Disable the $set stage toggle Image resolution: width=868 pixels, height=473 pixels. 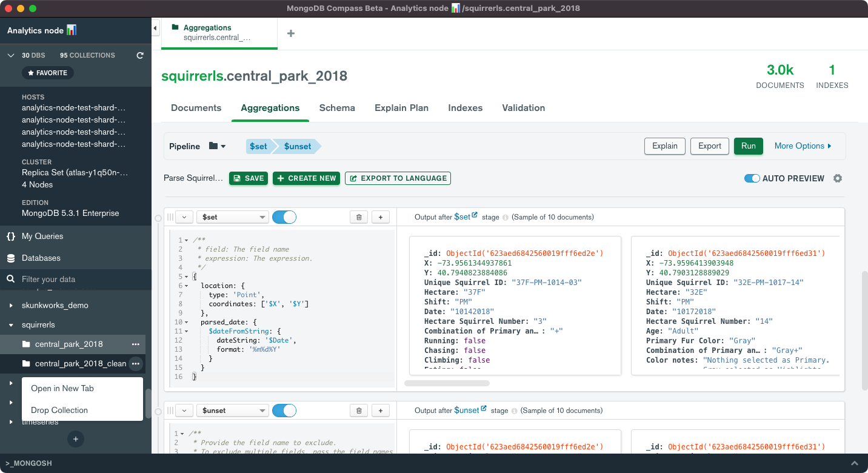tap(284, 217)
